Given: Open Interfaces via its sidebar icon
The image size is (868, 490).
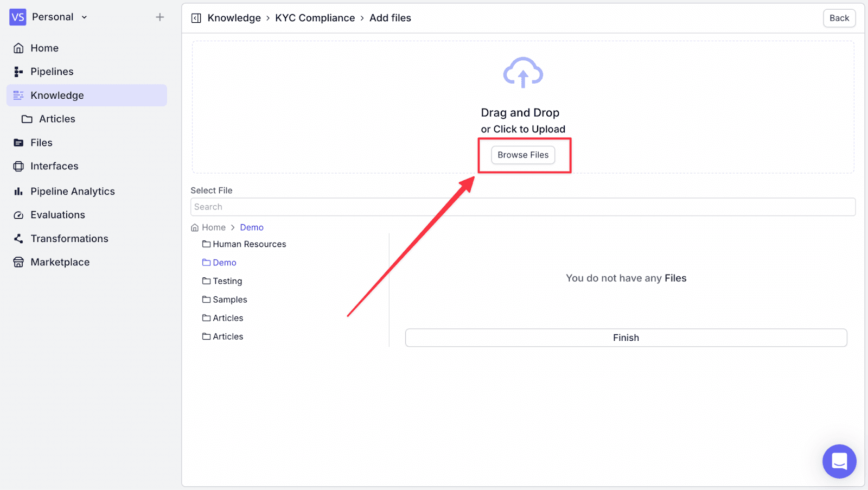Looking at the screenshot, I should click(x=18, y=166).
